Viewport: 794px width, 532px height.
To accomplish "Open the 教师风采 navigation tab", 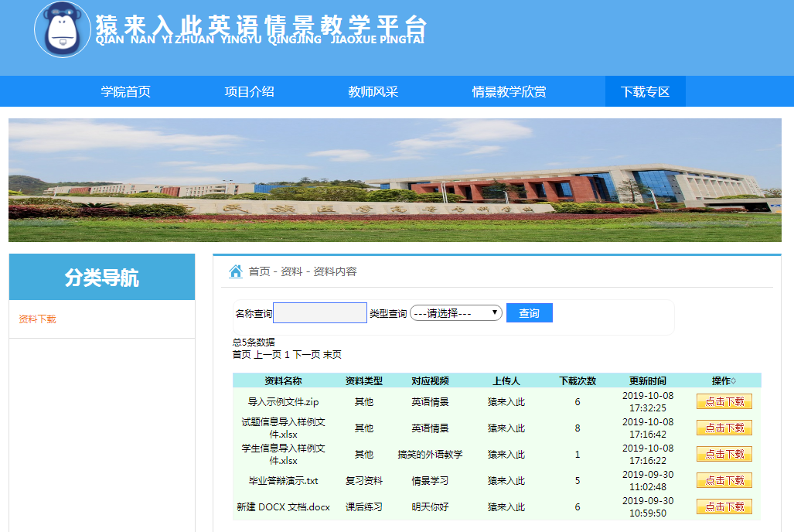I will point(373,91).
